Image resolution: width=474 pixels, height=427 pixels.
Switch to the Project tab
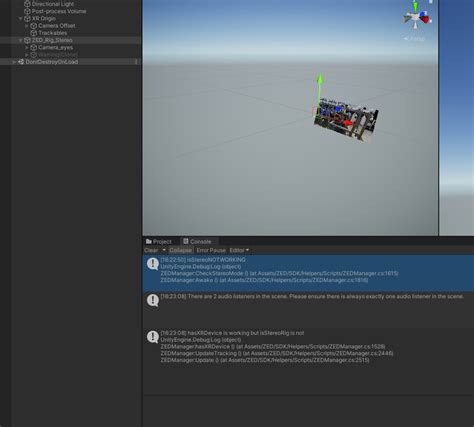pyautogui.click(x=159, y=242)
